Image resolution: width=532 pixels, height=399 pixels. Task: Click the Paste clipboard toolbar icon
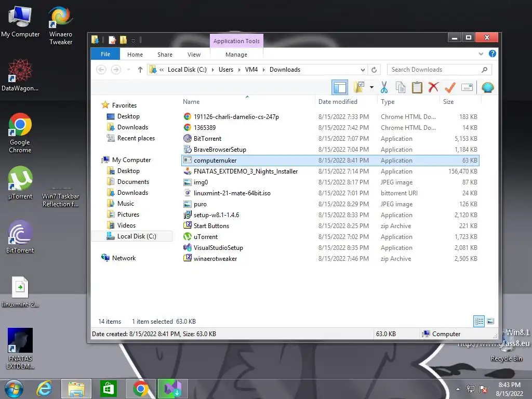[x=417, y=87]
